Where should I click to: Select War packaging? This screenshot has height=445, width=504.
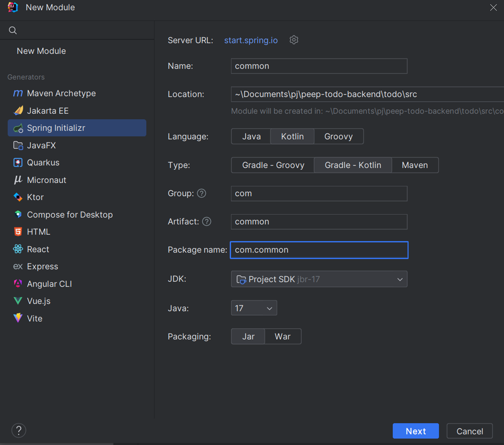(x=282, y=337)
